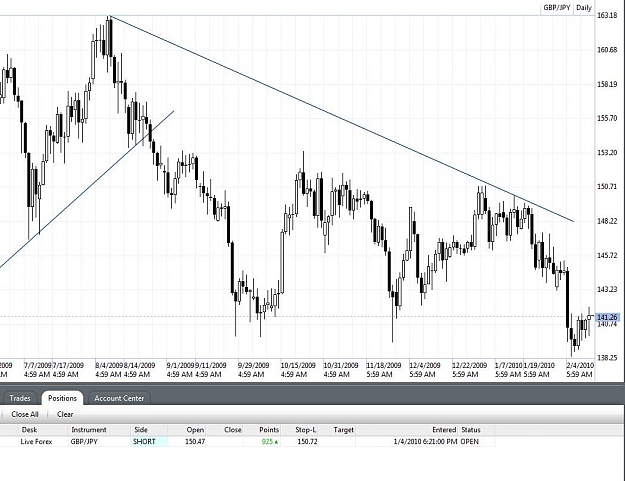Click the Close All button
625x481 pixels.
click(x=25, y=414)
